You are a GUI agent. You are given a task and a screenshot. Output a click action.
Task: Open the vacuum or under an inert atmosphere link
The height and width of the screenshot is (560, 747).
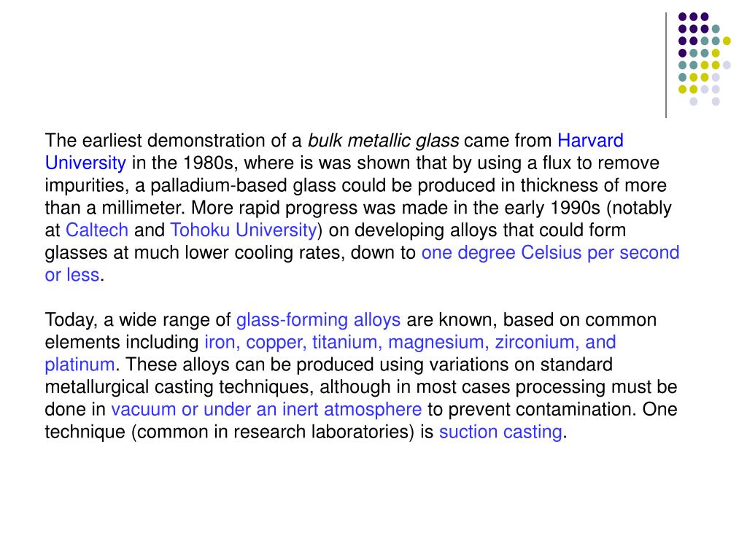click(266, 409)
